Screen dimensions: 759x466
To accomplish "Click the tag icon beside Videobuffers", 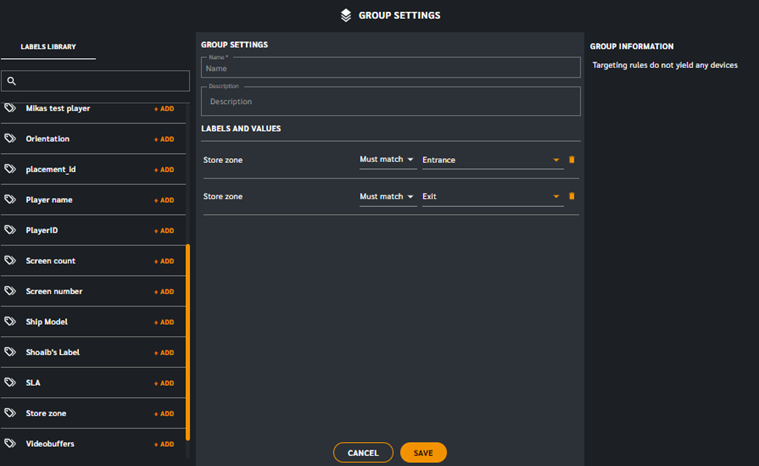I will [x=10, y=443].
